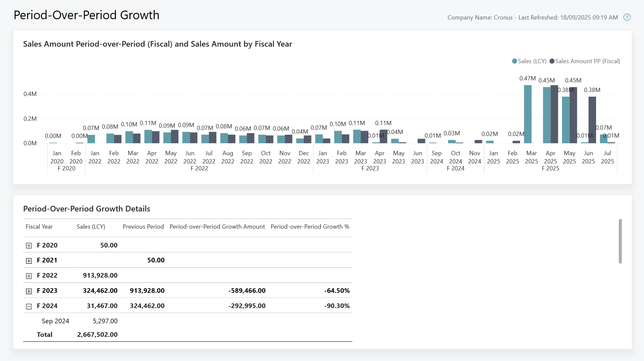Click the expand plus icon beside F 2020

click(x=28, y=245)
